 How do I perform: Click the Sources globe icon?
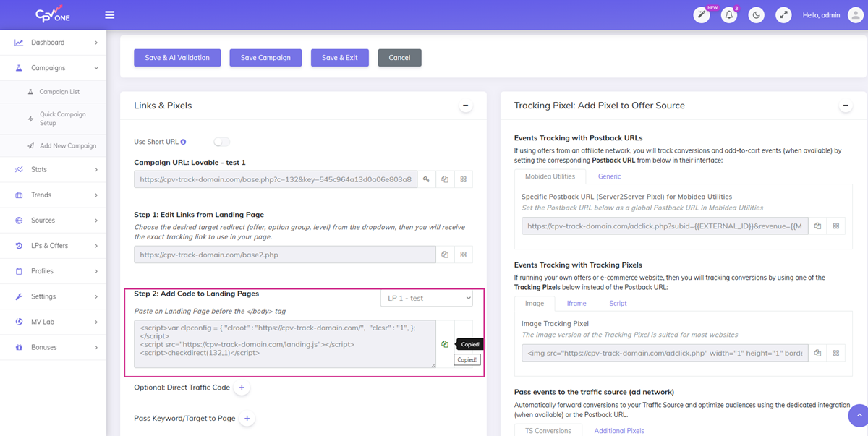[x=19, y=221]
